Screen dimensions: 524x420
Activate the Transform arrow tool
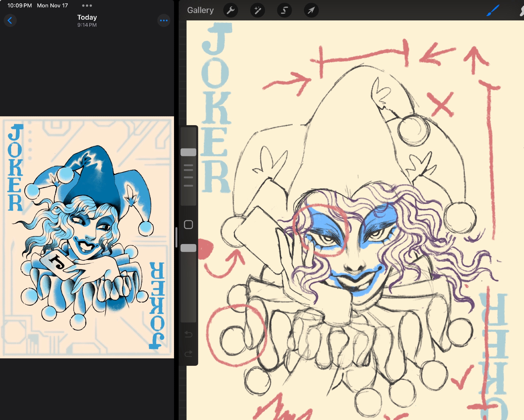pyautogui.click(x=311, y=10)
